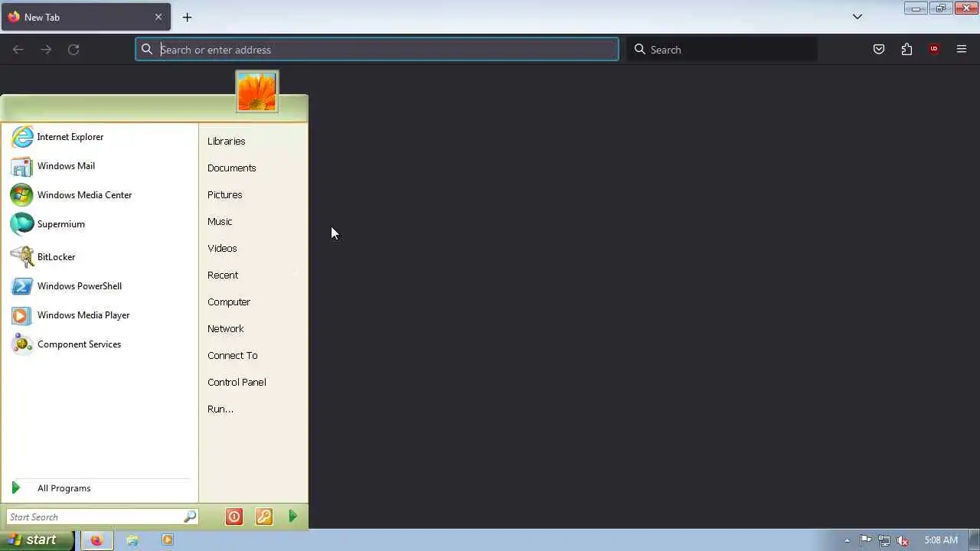This screenshot has width=980, height=551.
Task: Reload the current page
Action: click(x=73, y=50)
